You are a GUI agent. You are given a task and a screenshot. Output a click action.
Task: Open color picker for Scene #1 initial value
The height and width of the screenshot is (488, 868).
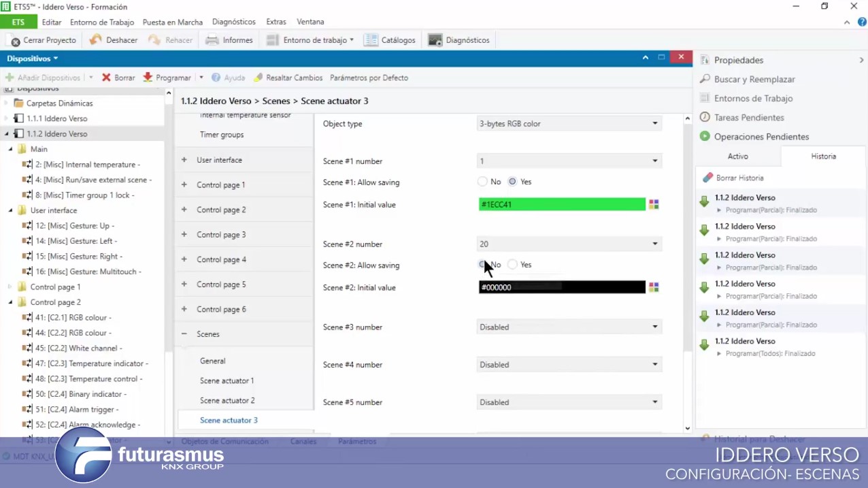pos(654,204)
